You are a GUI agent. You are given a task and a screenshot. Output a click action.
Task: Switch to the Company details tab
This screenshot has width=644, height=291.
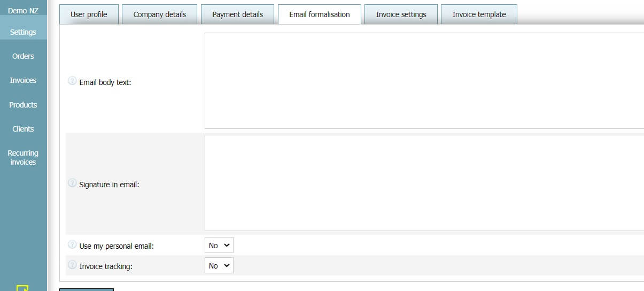click(x=160, y=14)
